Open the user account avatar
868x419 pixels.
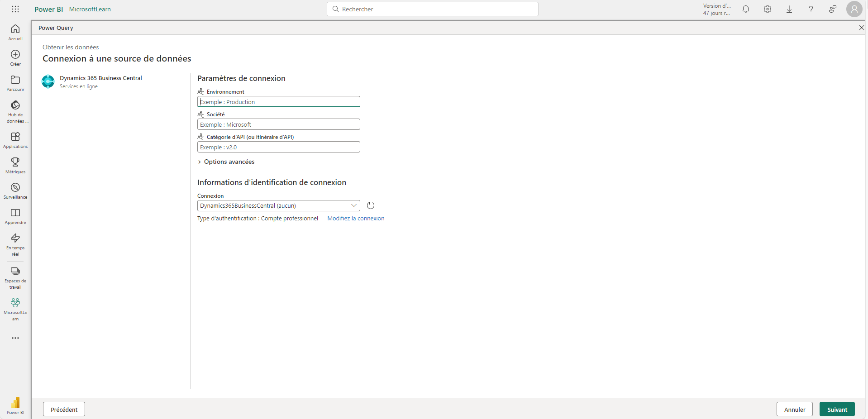pos(854,9)
